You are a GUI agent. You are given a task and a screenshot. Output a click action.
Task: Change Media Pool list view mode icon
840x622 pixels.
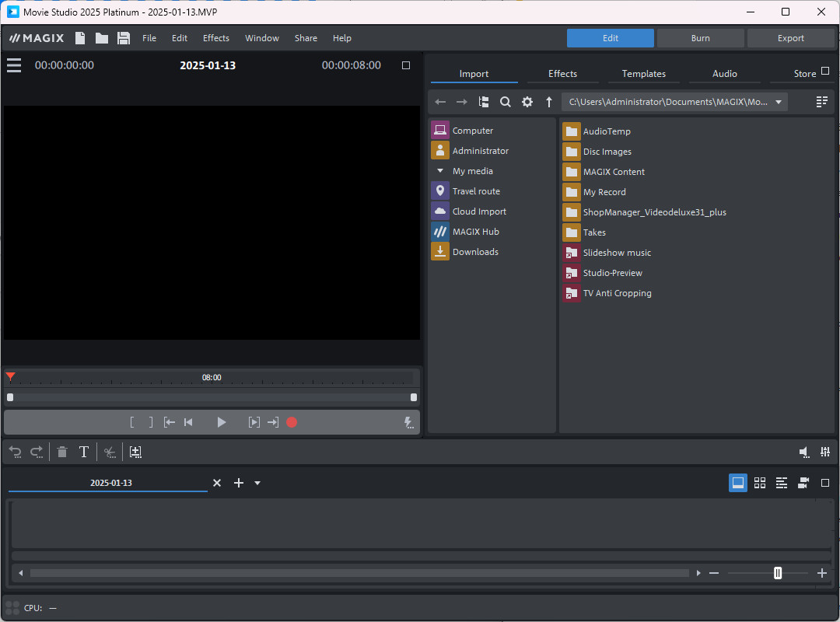pyautogui.click(x=822, y=102)
